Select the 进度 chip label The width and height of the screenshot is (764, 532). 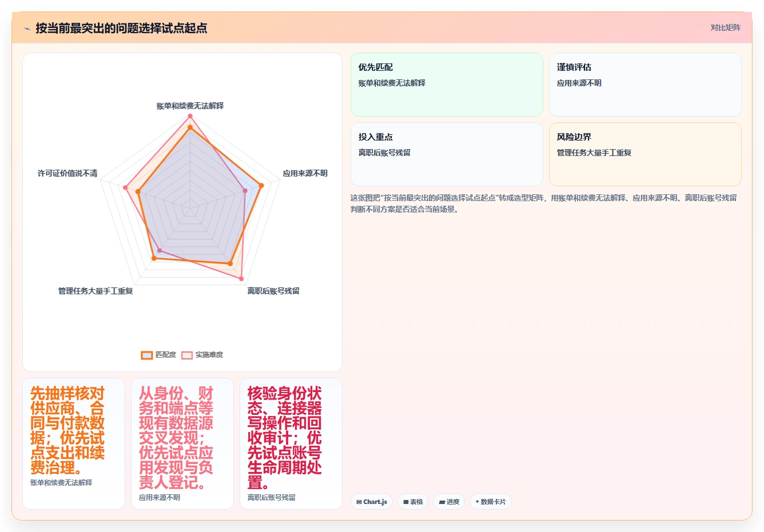click(x=453, y=502)
